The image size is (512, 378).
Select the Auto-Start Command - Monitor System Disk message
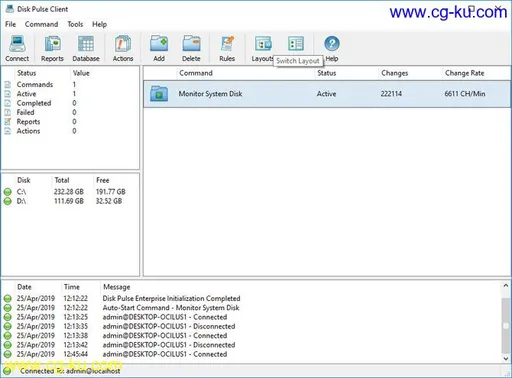coord(171,308)
